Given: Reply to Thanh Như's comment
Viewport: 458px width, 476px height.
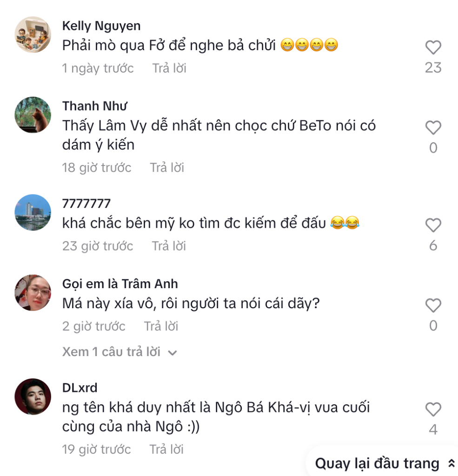Looking at the screenshot, I should [x=166, y=167].
